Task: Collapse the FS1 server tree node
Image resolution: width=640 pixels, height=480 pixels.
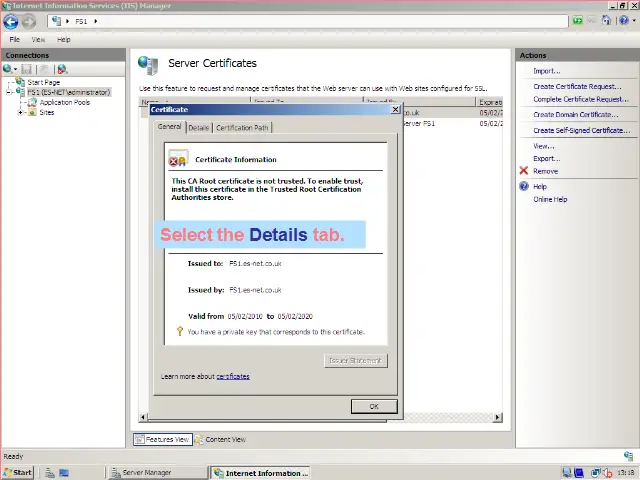Action: coord(9,93)
